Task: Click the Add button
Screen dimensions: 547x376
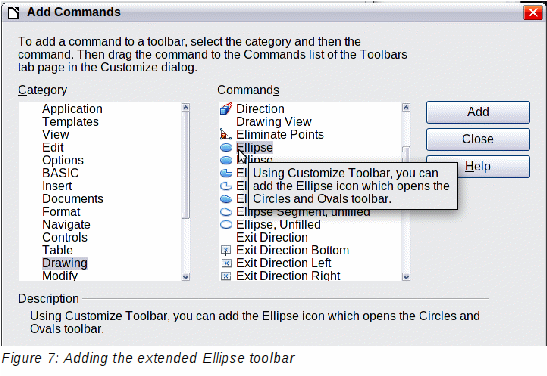Action: point(478,112)
